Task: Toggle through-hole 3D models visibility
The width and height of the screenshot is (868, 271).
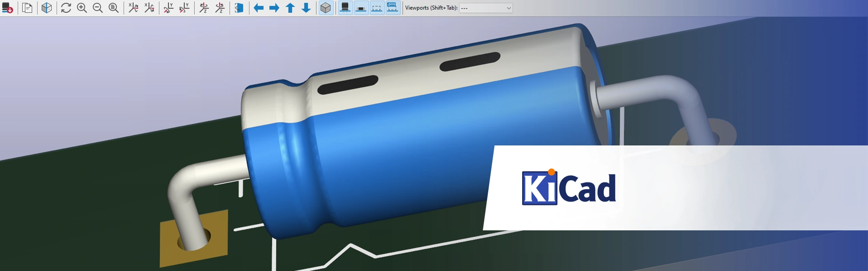Action: 345,8
